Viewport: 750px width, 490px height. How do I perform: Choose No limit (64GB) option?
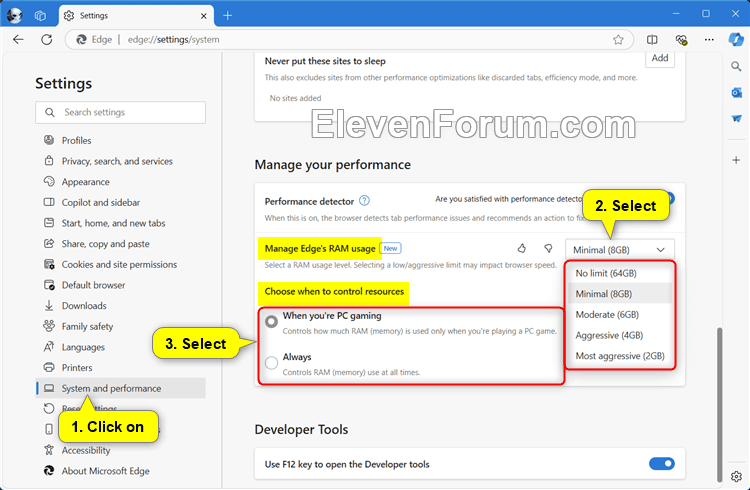tap(620, 273)
